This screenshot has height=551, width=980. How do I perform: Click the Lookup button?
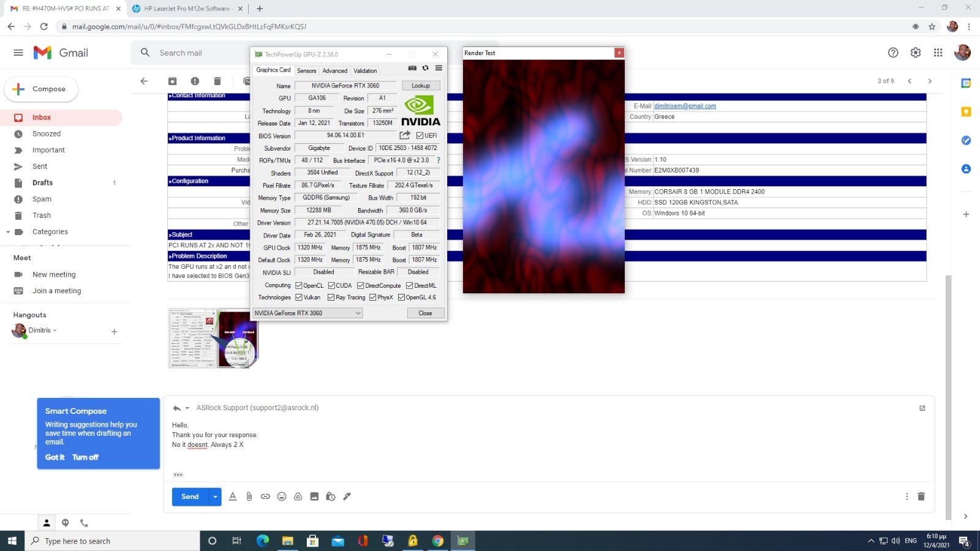click(420, 86)
